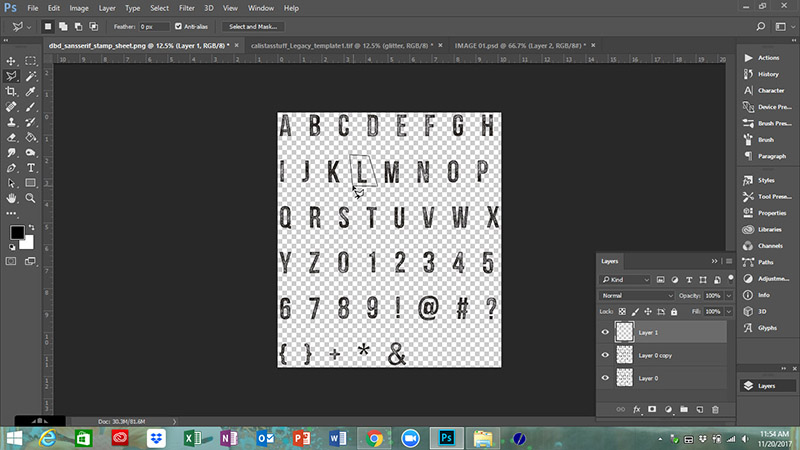Activate the Zoom tool

31,199
